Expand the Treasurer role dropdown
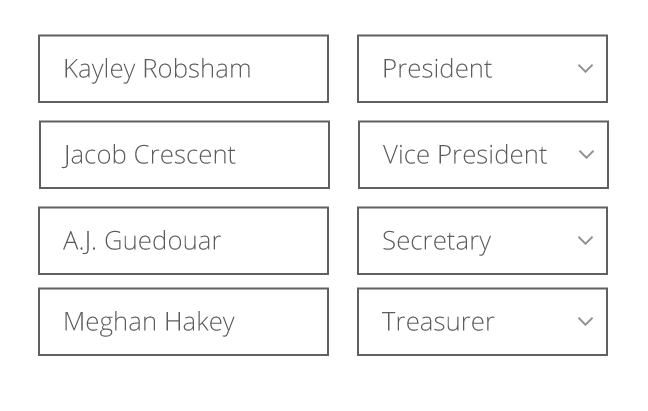This screenshot has height=411, width=648. (482, 322)
